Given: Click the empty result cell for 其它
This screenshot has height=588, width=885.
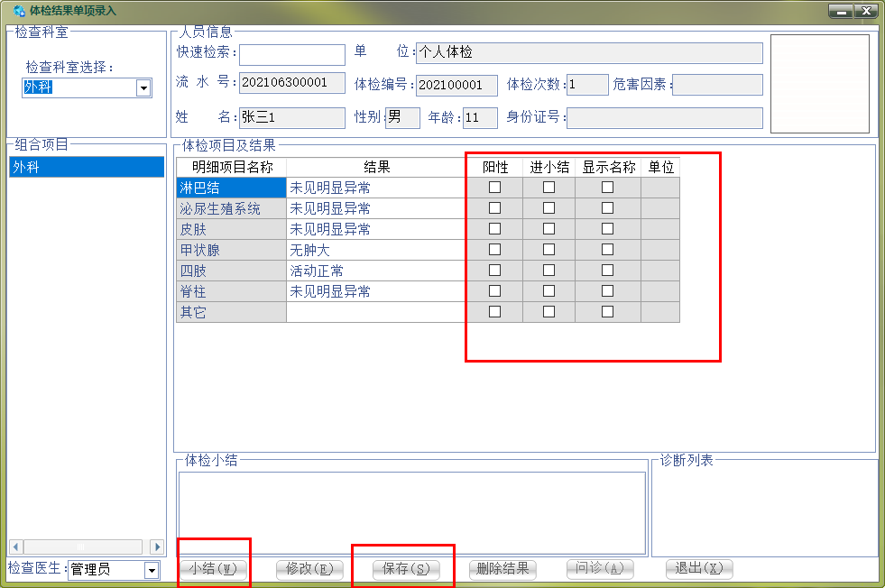Looking at the screenshot, I should tap(376, 312).
